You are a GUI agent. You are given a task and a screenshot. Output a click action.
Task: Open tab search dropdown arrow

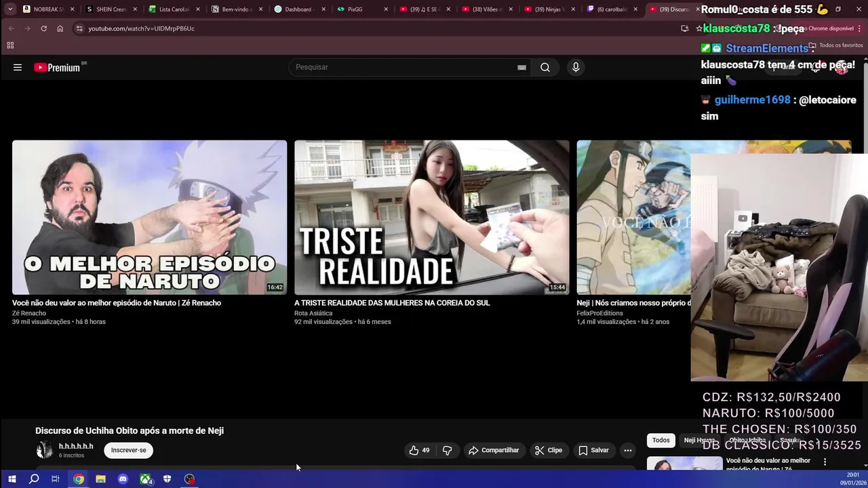coord(9,9)
